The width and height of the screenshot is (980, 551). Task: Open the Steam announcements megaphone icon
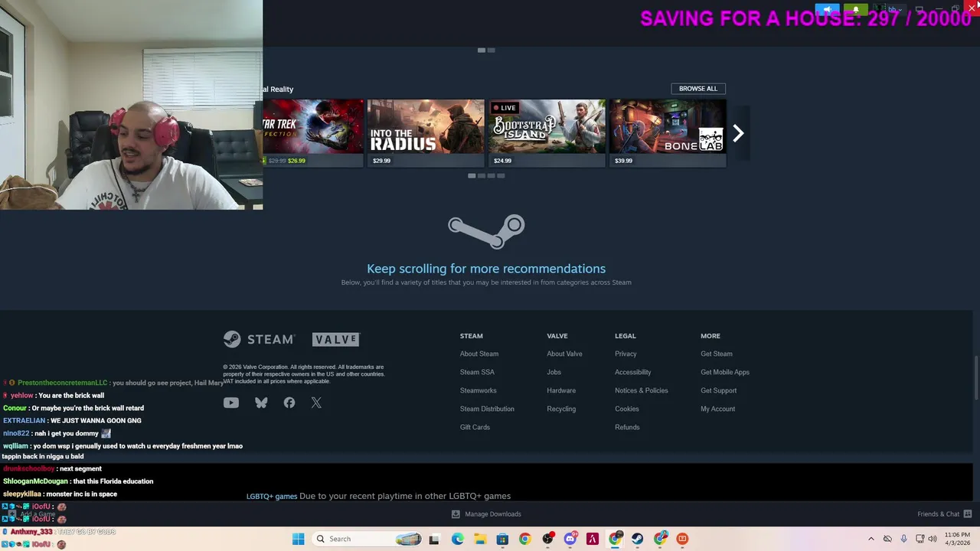pos(828,9)
